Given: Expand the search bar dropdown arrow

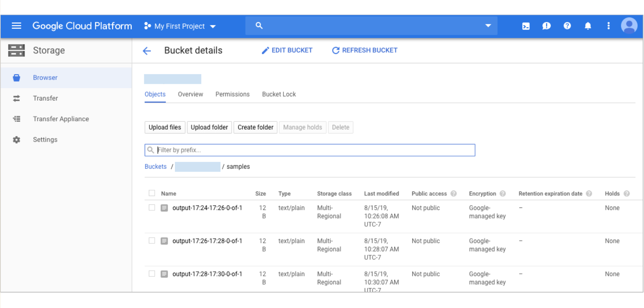Looking at the screenshot, I should point(488,26).
